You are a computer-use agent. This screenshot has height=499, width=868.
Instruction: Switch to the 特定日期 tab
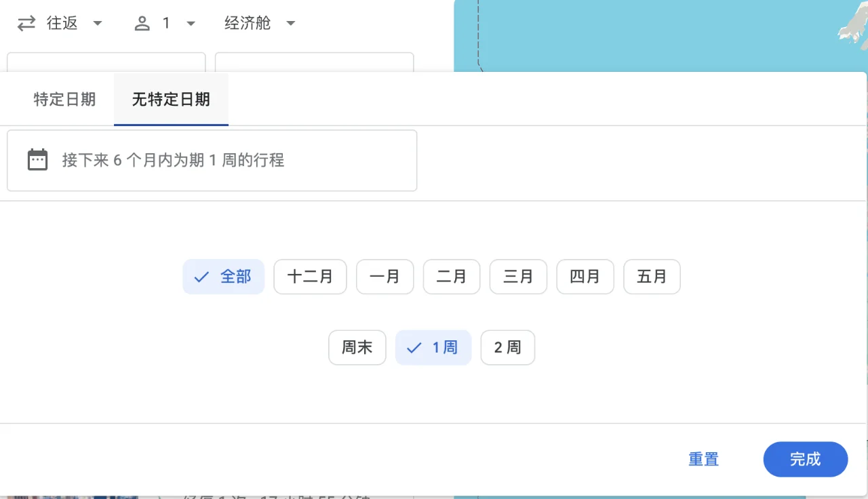pos(65,99)
